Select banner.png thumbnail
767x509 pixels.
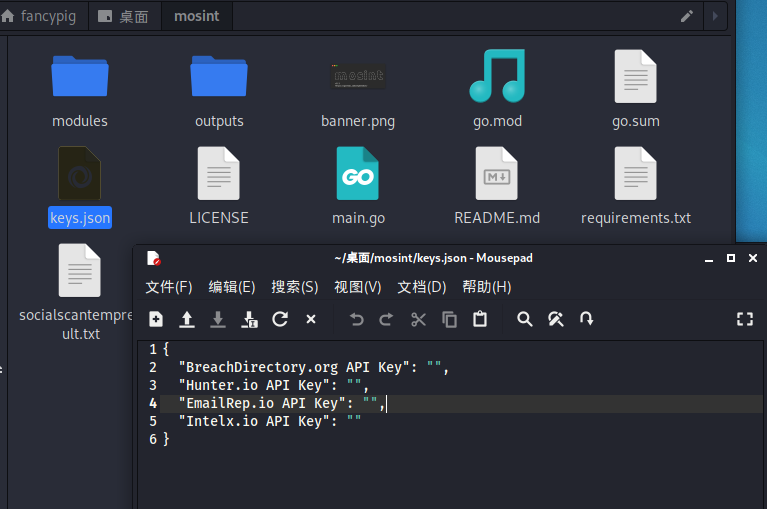[358, 76]
